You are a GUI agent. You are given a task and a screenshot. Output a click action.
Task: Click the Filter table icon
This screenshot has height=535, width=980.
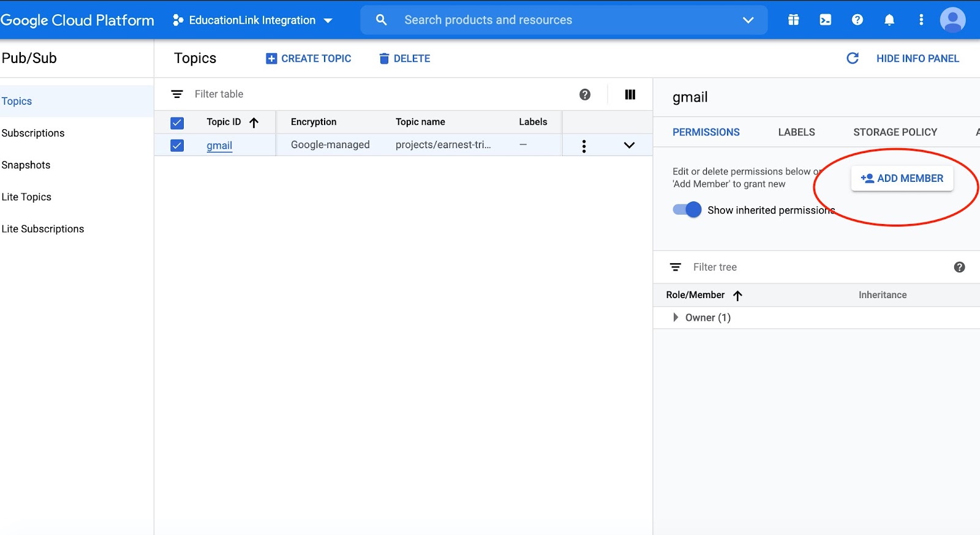[177, 94]
